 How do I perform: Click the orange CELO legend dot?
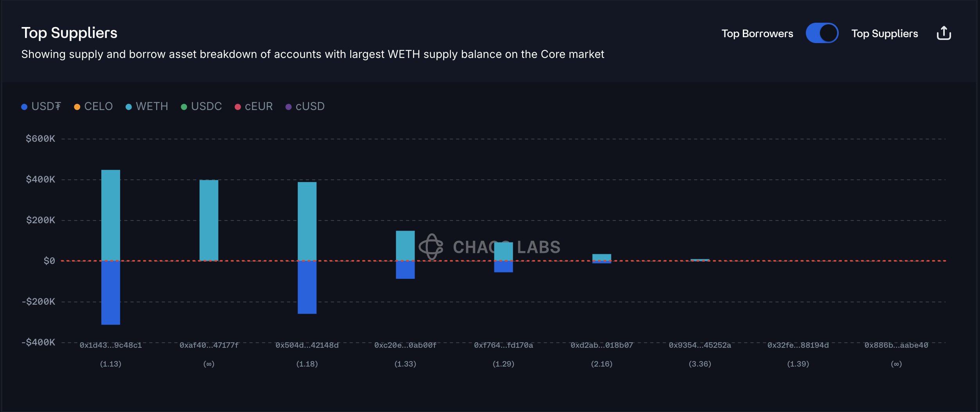click(x=77, y=107)
